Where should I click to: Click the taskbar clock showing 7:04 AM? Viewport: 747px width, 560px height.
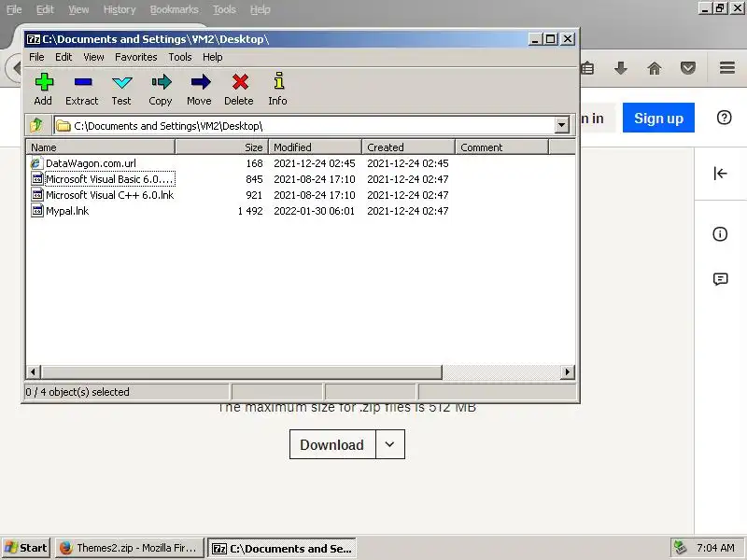715,548
